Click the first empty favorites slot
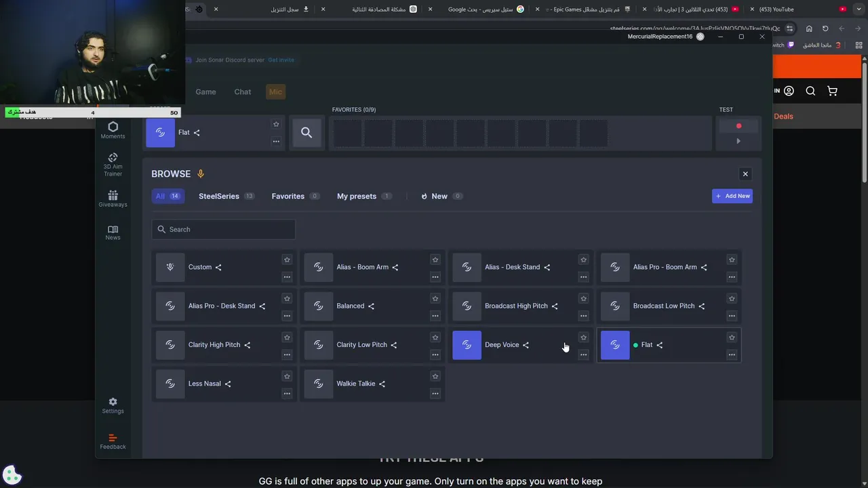The width and height of the screenshot is (868, 488). [x=348, y=133]
